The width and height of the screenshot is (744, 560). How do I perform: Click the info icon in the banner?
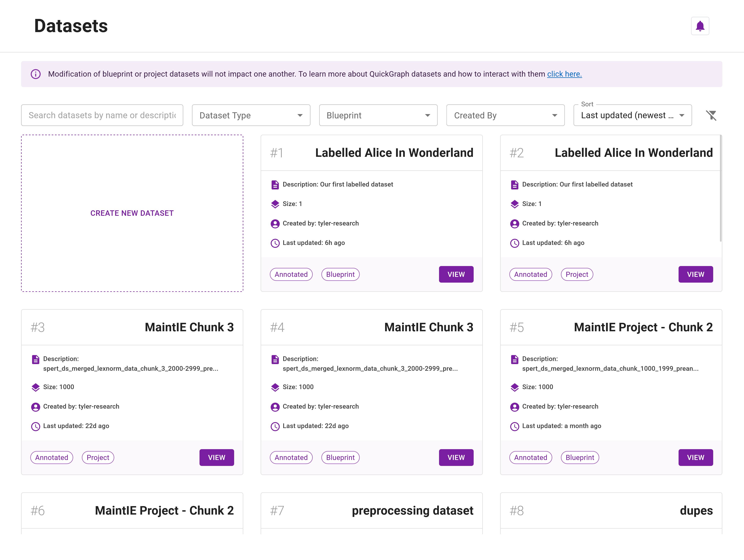click(36, 74)
